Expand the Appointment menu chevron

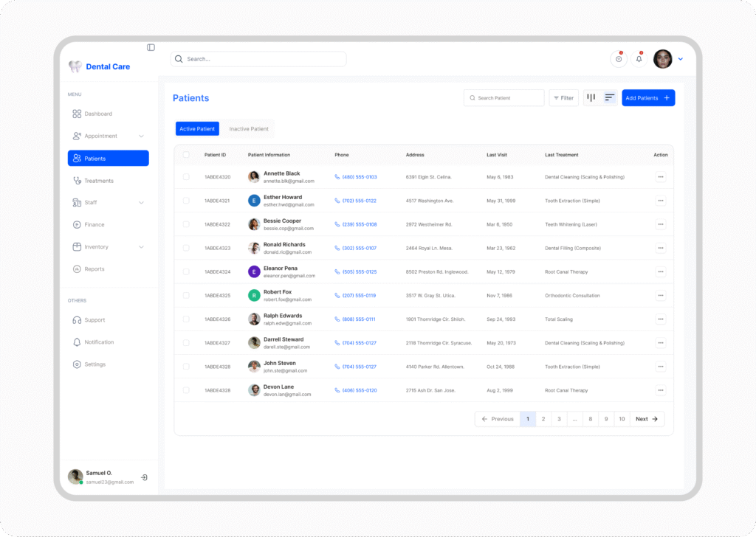tap(141, 136)
